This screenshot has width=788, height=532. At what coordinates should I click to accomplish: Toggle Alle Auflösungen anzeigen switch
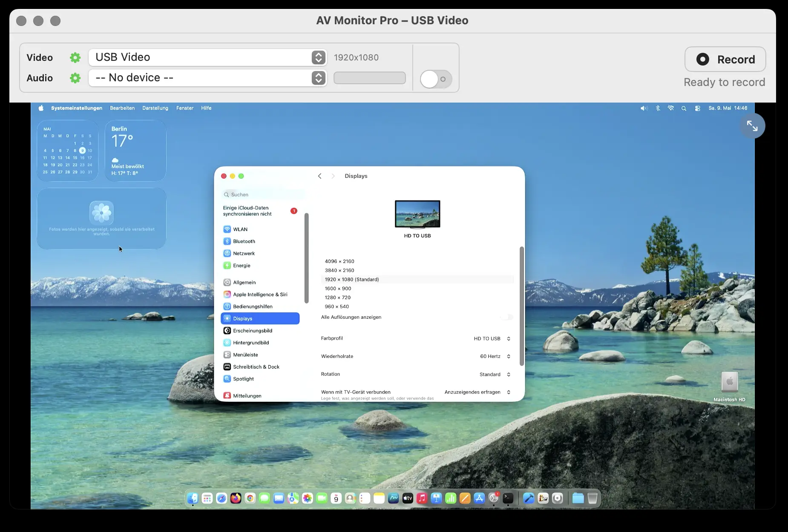click(506, 317)
